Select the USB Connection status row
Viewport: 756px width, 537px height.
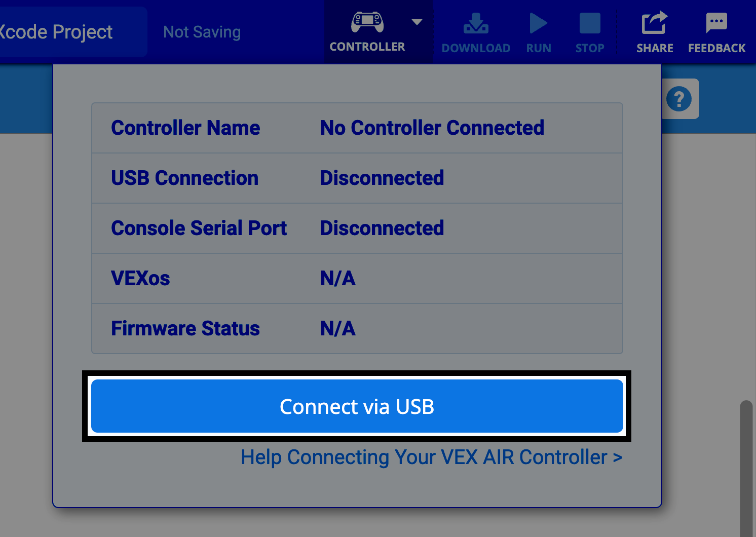tap(356, 178)
